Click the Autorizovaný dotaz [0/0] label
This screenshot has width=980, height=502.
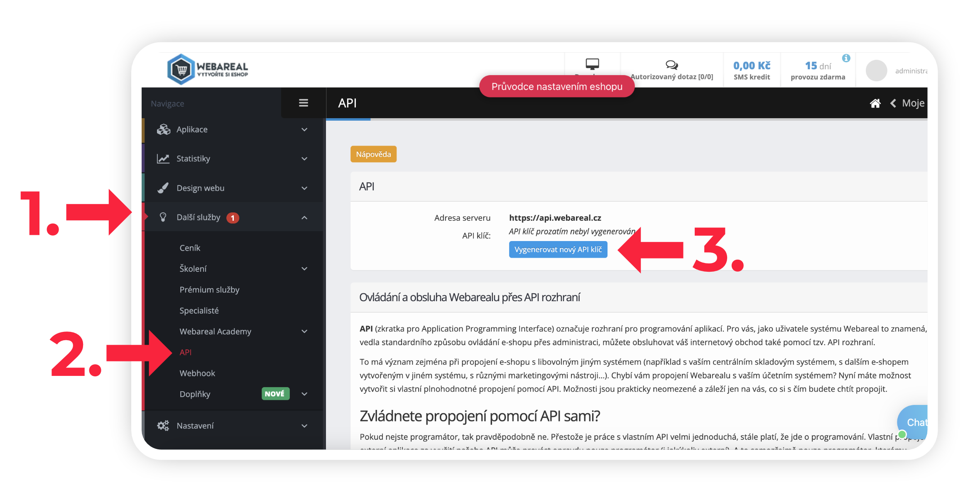click(x=671, y=77)
